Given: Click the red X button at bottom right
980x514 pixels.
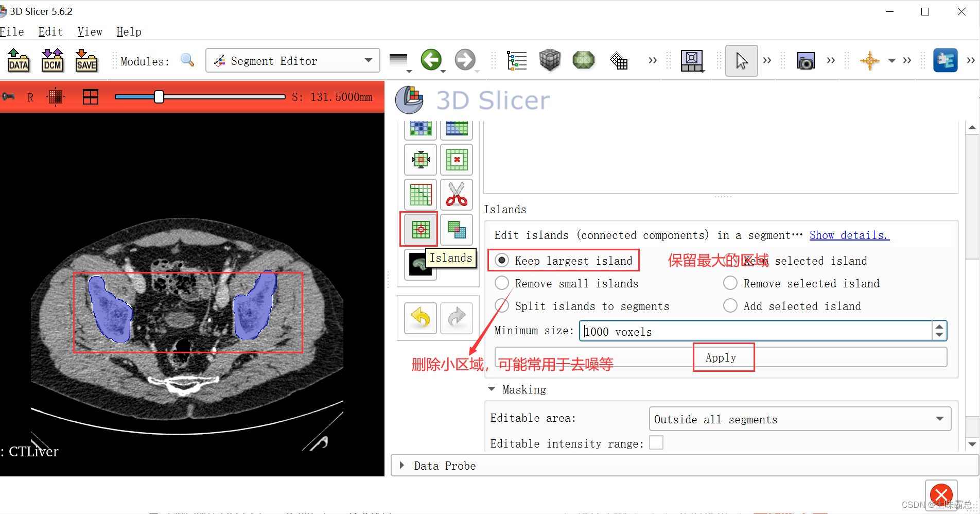Looking at the screenshot, I should 941,495.
